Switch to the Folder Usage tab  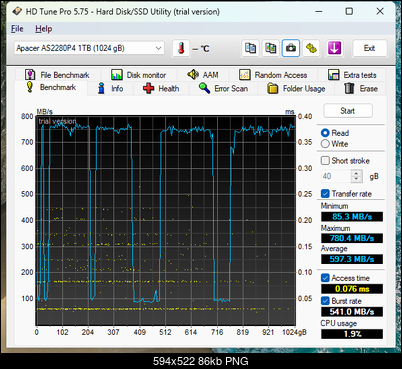[x=296, y=89]
